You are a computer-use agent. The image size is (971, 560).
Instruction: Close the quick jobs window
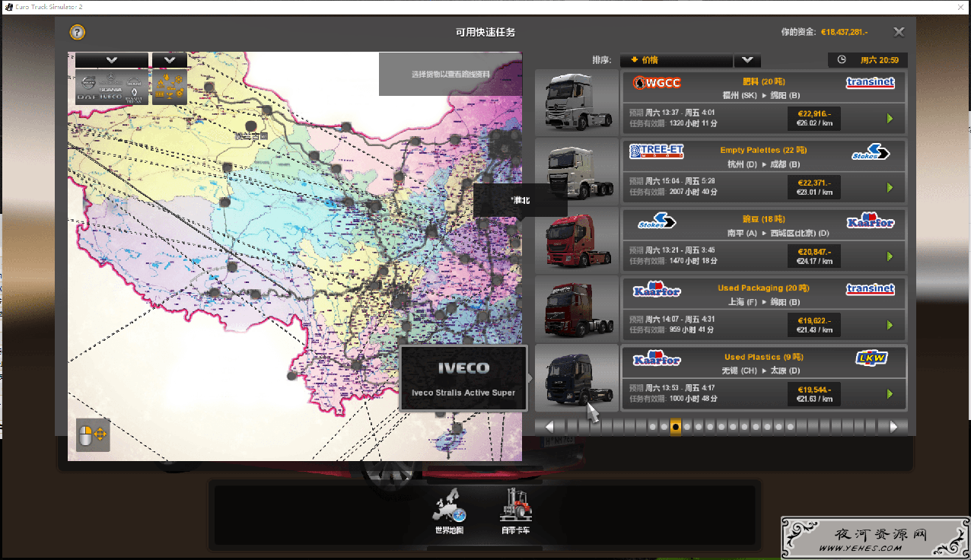coord(899,32)
